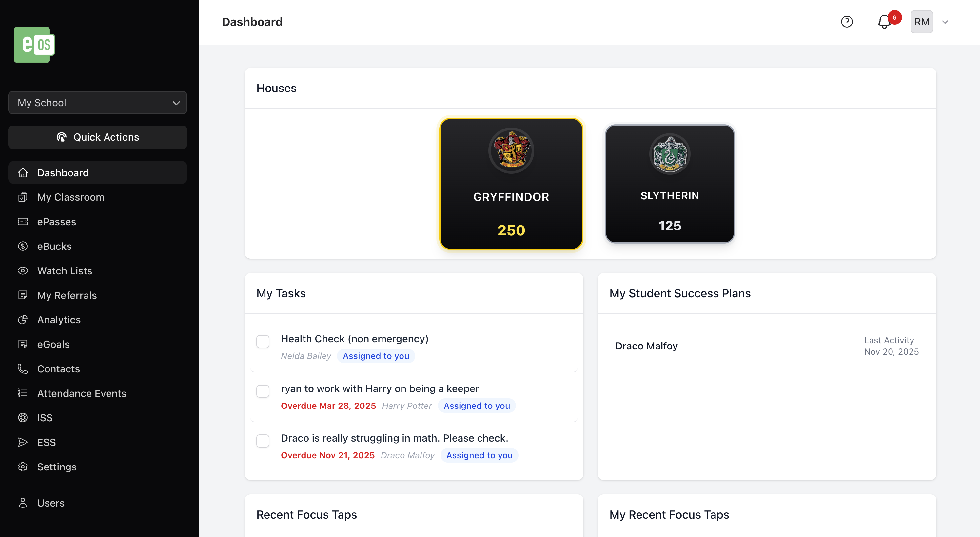Select eBucks in the sidebar
This screenshot has height=537, width=980.
coord(54,246)
